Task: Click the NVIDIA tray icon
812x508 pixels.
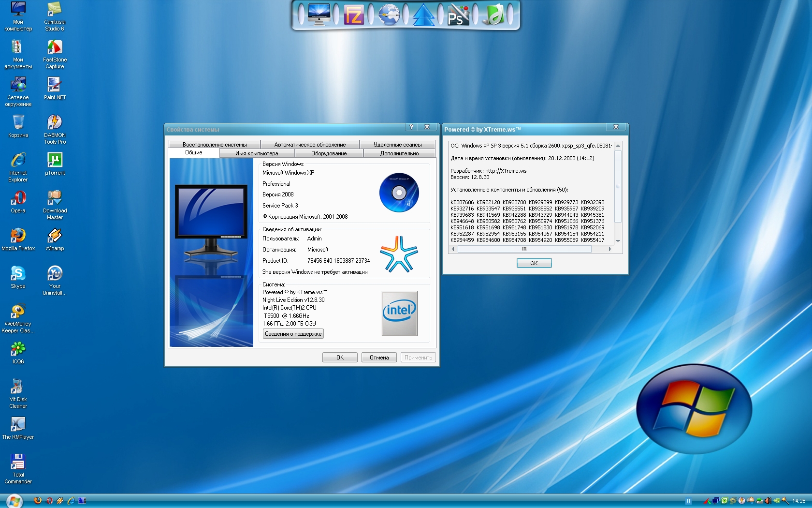Action: tap(777, 501)
